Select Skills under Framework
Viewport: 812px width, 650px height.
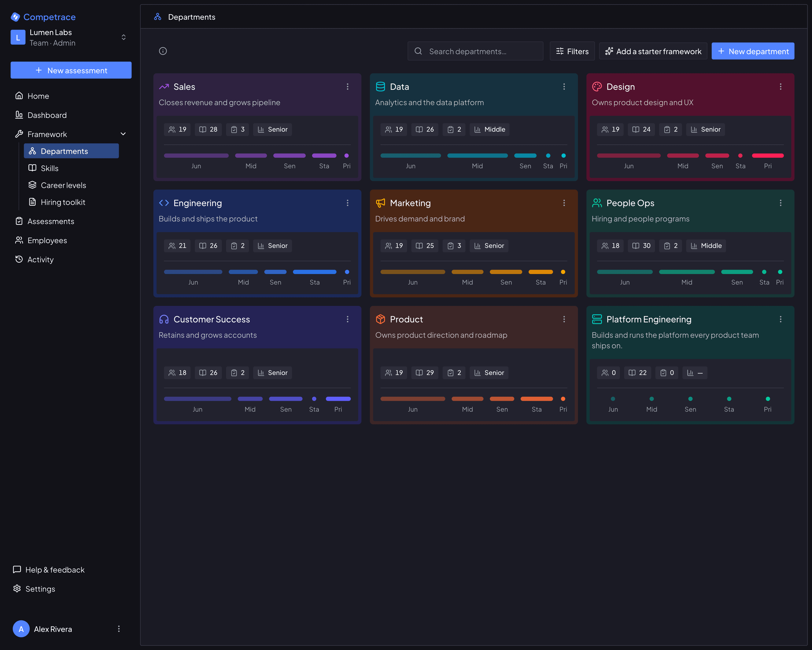(71, 168)
